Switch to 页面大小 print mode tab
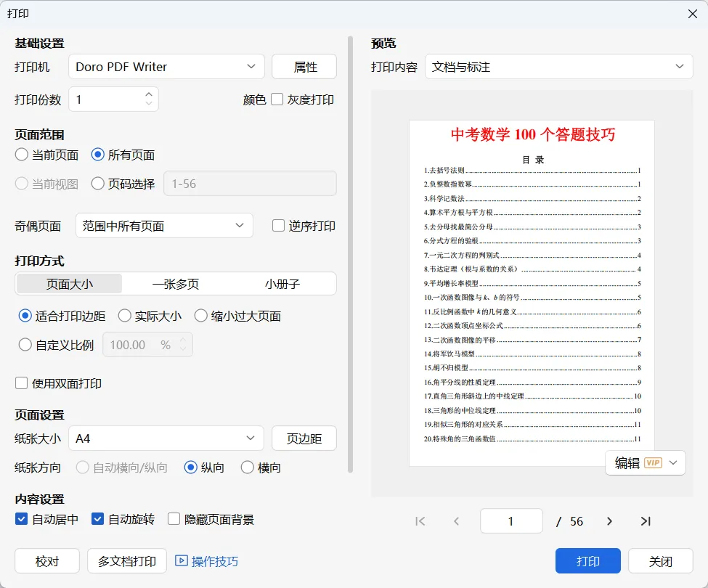 (x=69, y=283)
